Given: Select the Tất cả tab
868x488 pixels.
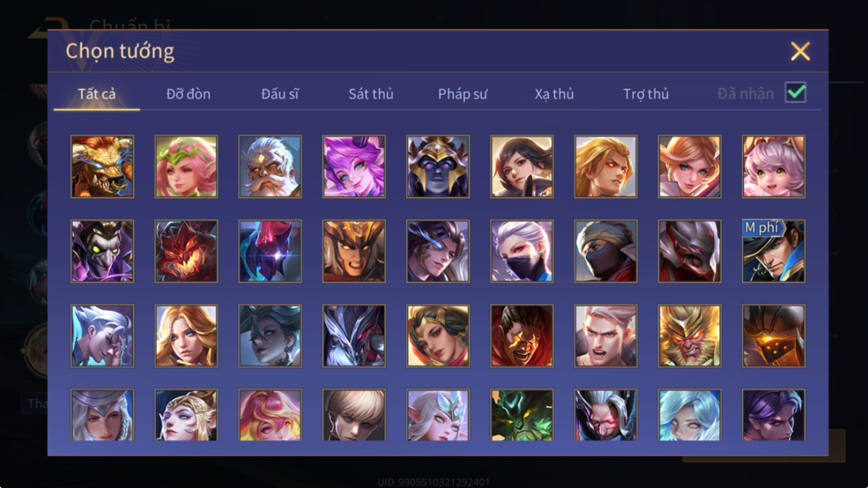Looking at the screenshot, I should (97, 94).
